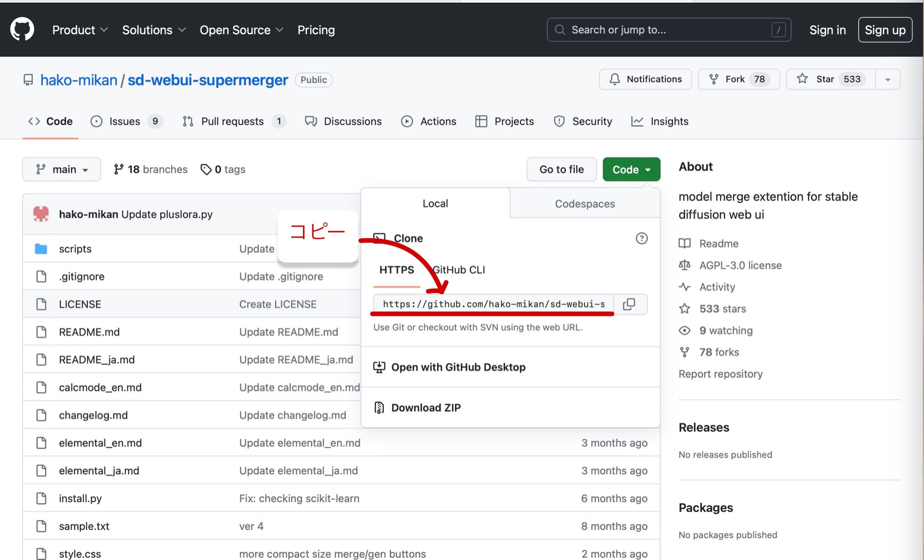924x560 pixels.
Task: Switch to the Codespaces tab
Action: tap(584, 204)
